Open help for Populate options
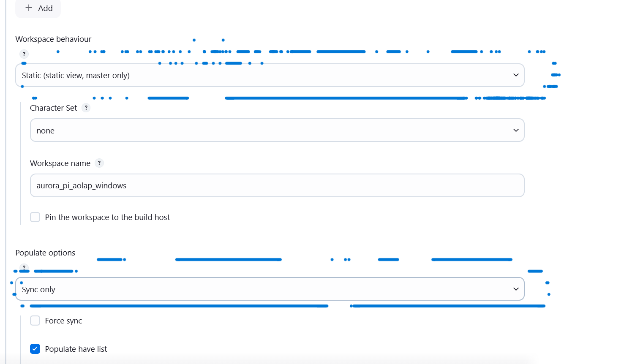Screen dimensions: 624x364 [x=24, y=267]
